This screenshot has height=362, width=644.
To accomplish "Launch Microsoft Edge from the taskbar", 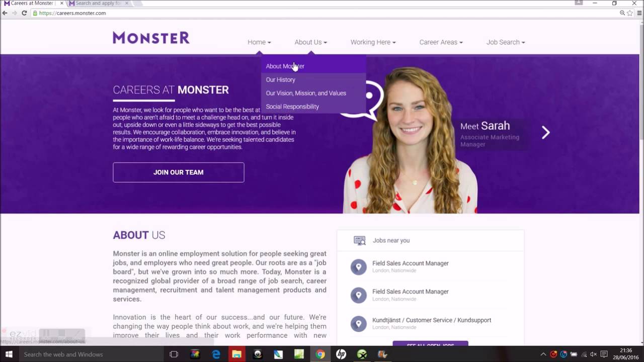I will click(216, 354).
